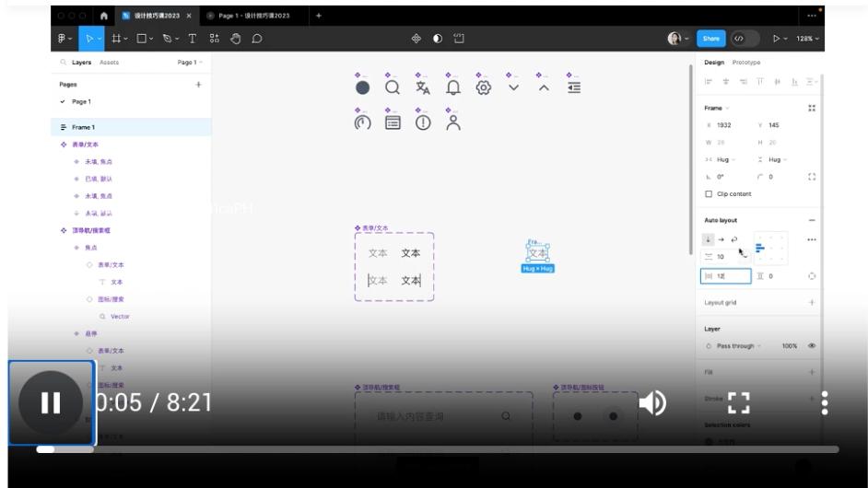Pause the video playback

[51, 402]
